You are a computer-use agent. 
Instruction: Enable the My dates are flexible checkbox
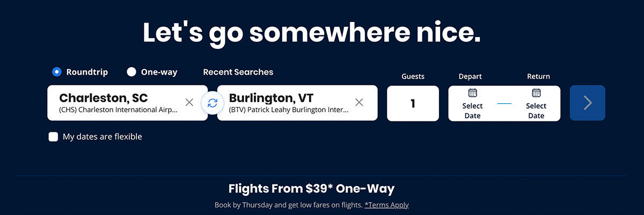pos(53,137)
